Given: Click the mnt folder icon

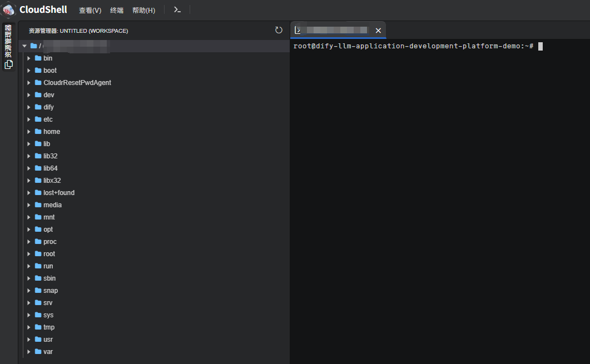Looking at the screenshot, I should point(38,217).
